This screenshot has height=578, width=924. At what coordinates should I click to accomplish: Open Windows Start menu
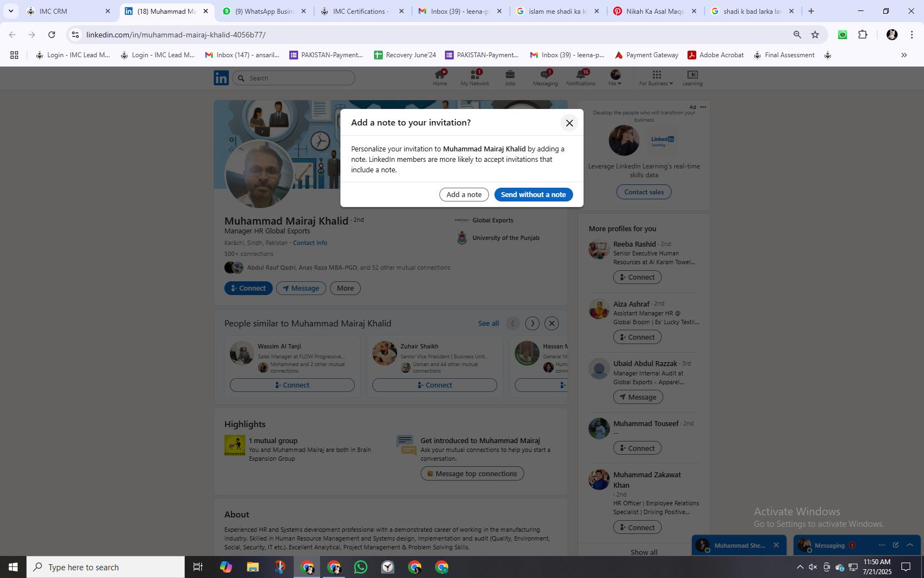13,567
